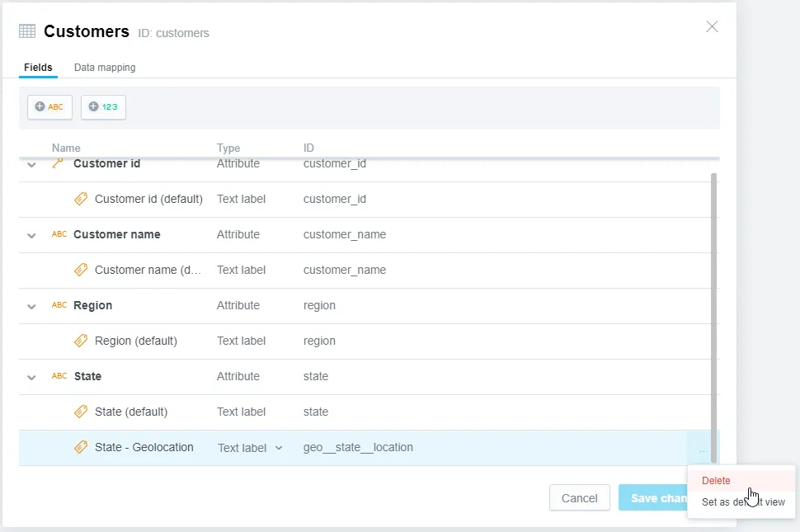Switch to the Data mapping tab
Image resolution: width=800 pixels, height=532 pixels.
tap(104, 68)
